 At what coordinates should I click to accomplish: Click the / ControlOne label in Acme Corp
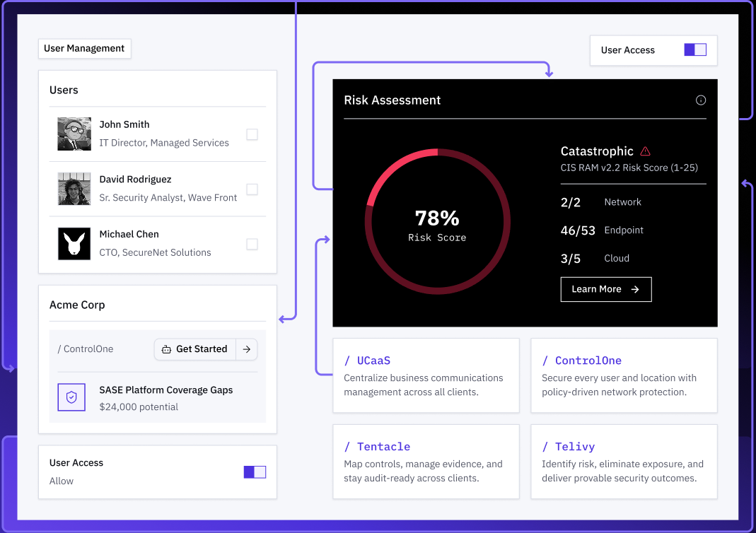coord(86,349)
